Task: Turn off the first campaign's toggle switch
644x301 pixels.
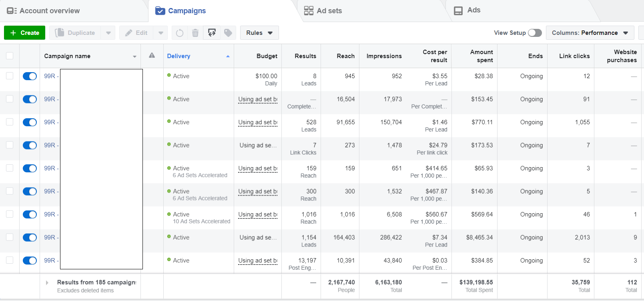Action: click(x=30, y=76)
